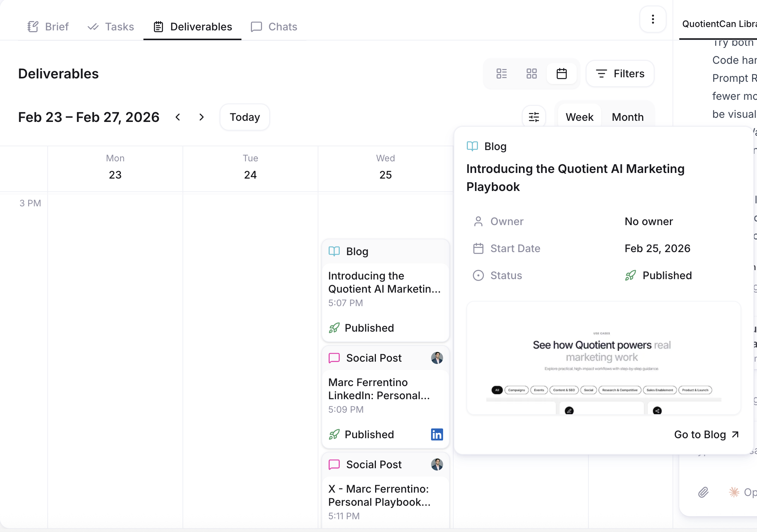Toggle calendar to Week view

579,117
